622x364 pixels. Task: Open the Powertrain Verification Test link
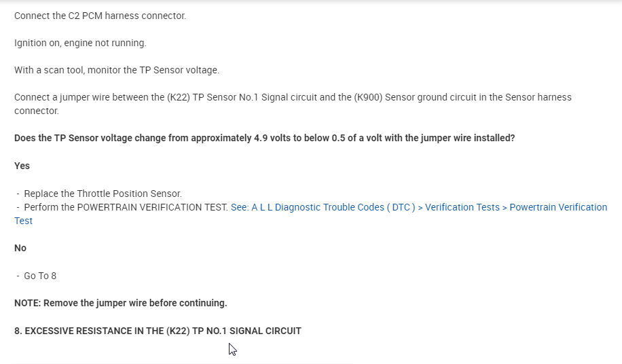(557, 207)
